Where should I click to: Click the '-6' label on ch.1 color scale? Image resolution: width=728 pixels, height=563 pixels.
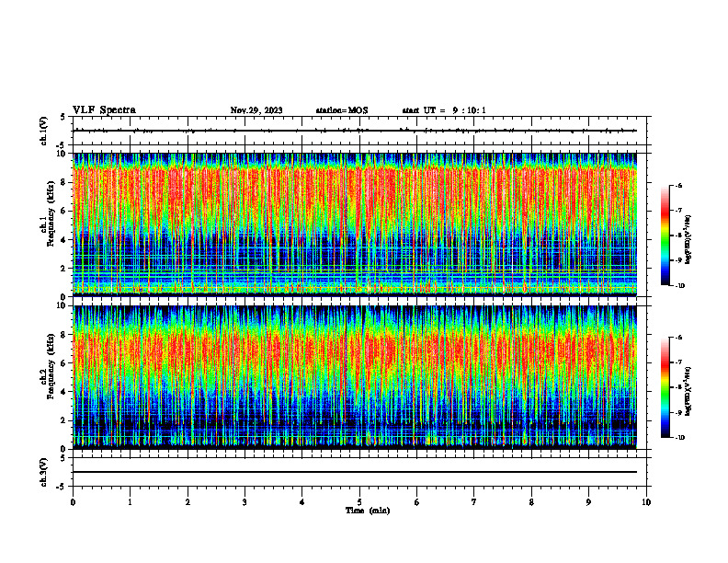tap(679, 185)
